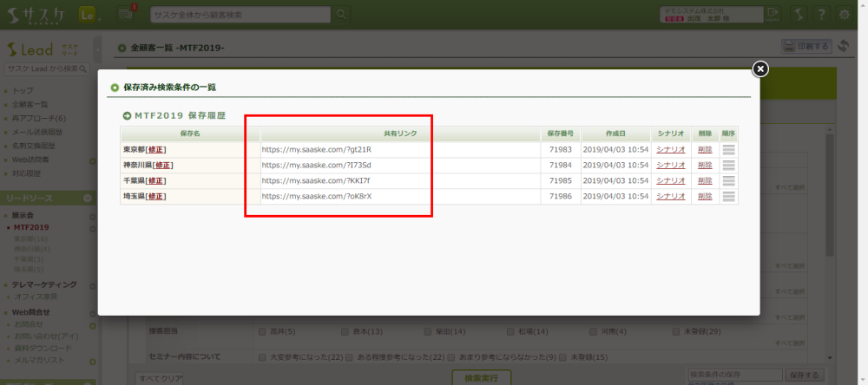Collapse the リードソース section in sidebar
Viewport: 868px width, 385px height.
[x=89, y=199]
